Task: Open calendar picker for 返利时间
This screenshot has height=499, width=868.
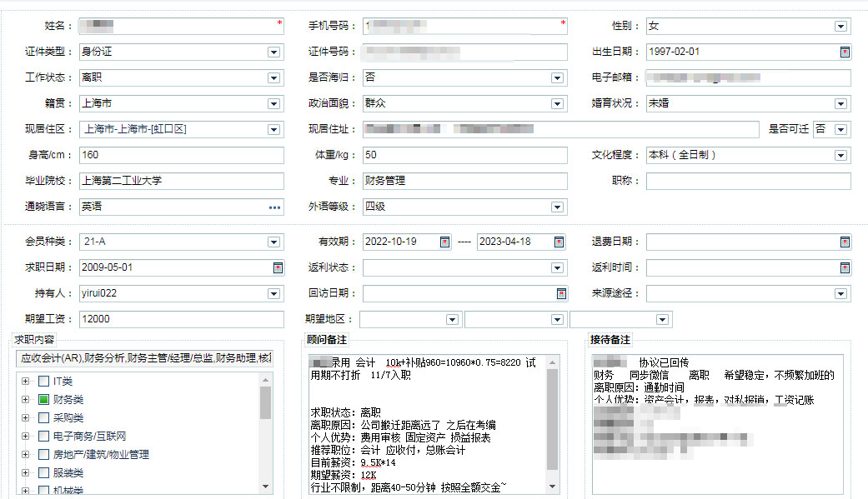Action: pyautogui.click(x=845, y=267)
